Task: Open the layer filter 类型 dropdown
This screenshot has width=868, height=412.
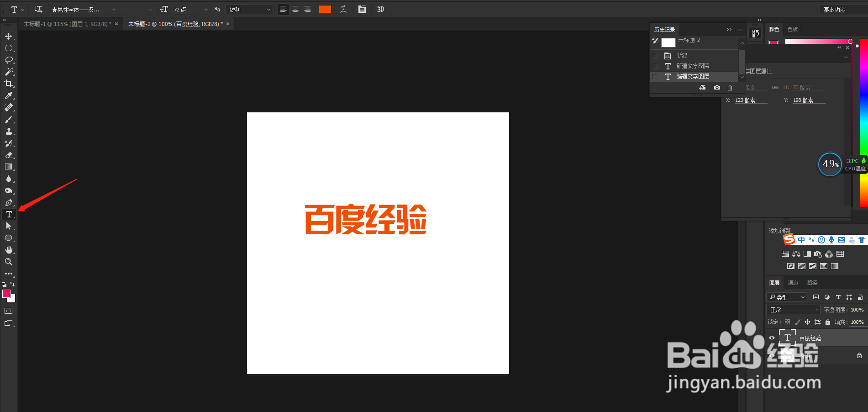Action: [x=786, y=297]
